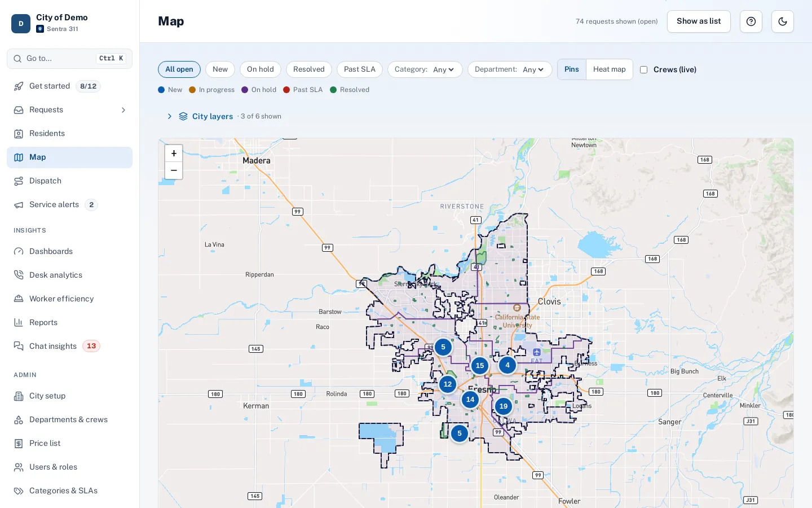The height and width of the screenshot is (508, 812).
Task: Zoom out on the map
Action: point(174,170)
